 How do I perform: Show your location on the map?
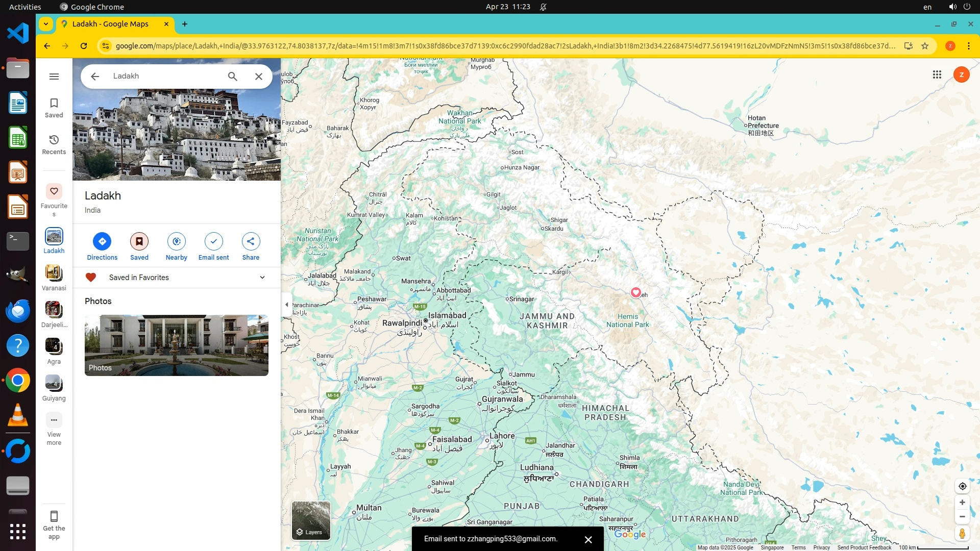(x=962, y=486)
